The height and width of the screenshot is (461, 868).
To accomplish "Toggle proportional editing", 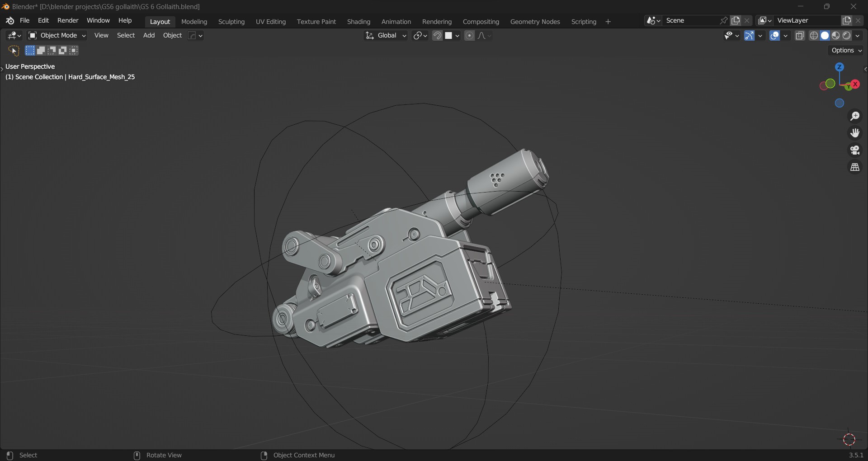I will (469, 36).
